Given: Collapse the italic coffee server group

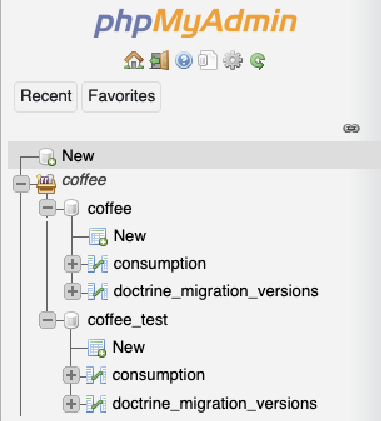Looking at the screenshot, I should coord(21,183).
